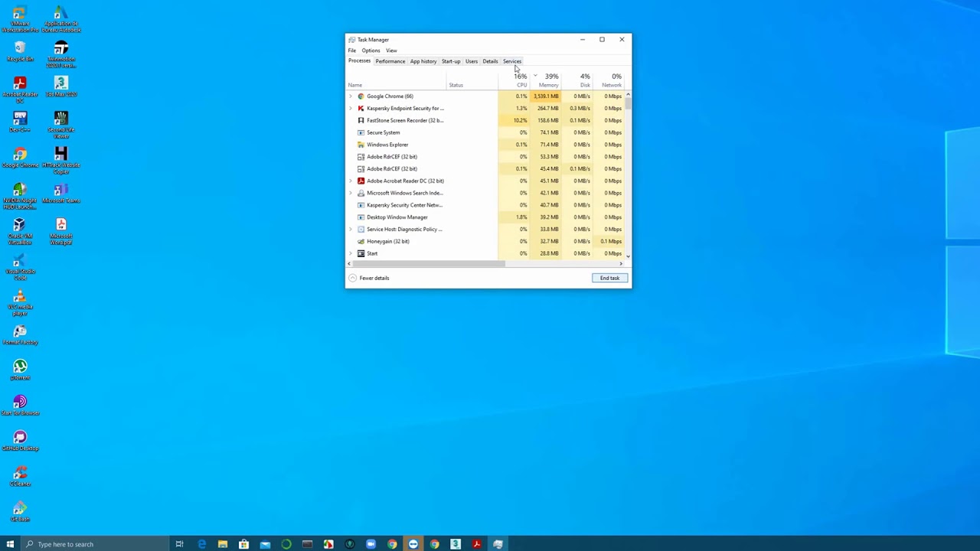
Task: Select the Desktop Window Manager process row
Action: pos(485,217)
